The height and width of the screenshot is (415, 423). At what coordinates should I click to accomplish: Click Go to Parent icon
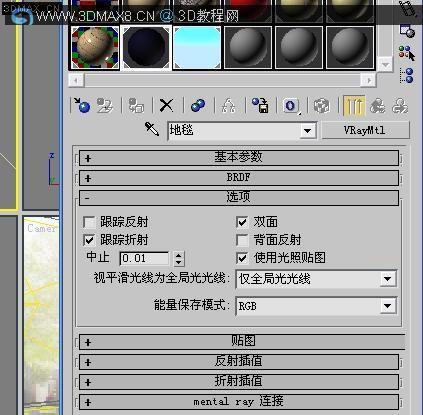[x=378, y=106]
